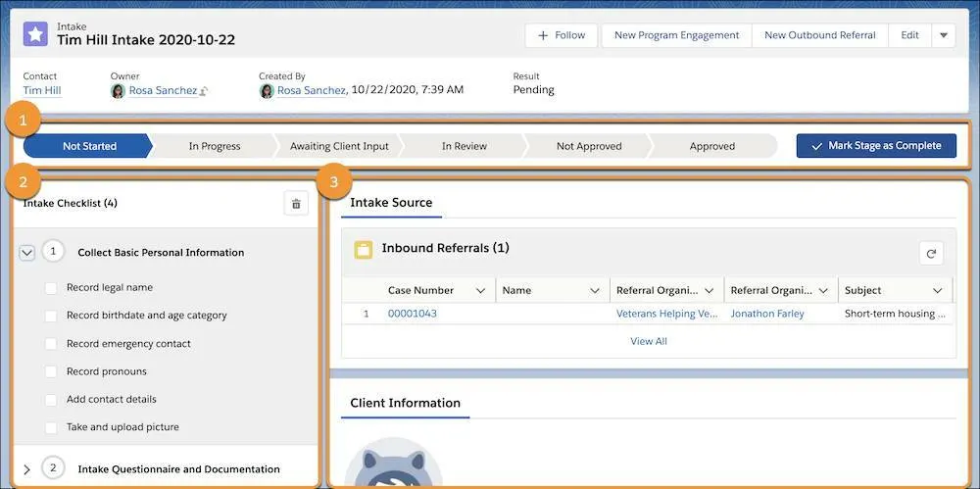
Task: Click the Intake star record icon
Action: coord(35,34)
